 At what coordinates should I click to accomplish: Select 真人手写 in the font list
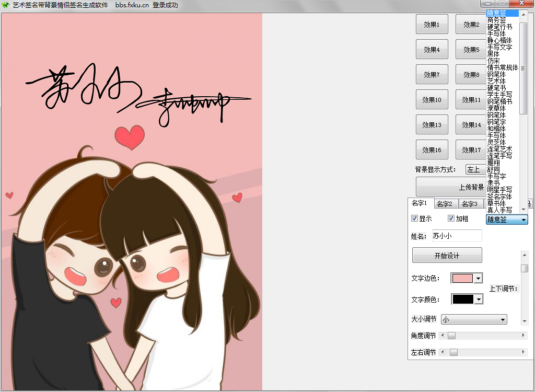[x=503, y=210]
